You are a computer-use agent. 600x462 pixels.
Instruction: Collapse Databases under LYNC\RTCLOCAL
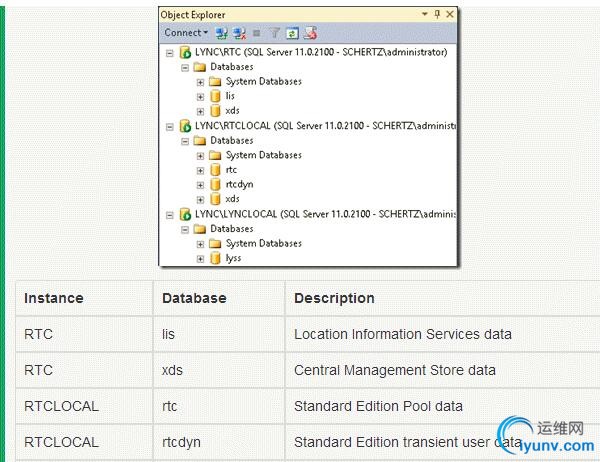click(185, 142)
